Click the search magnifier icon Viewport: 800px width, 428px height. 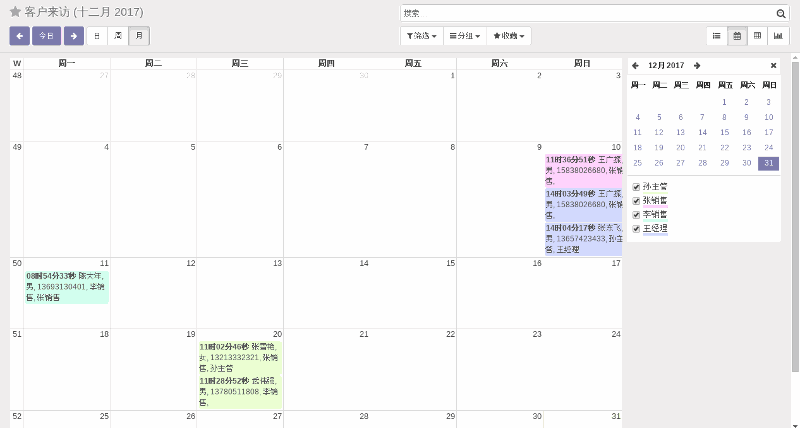point(781,14)
